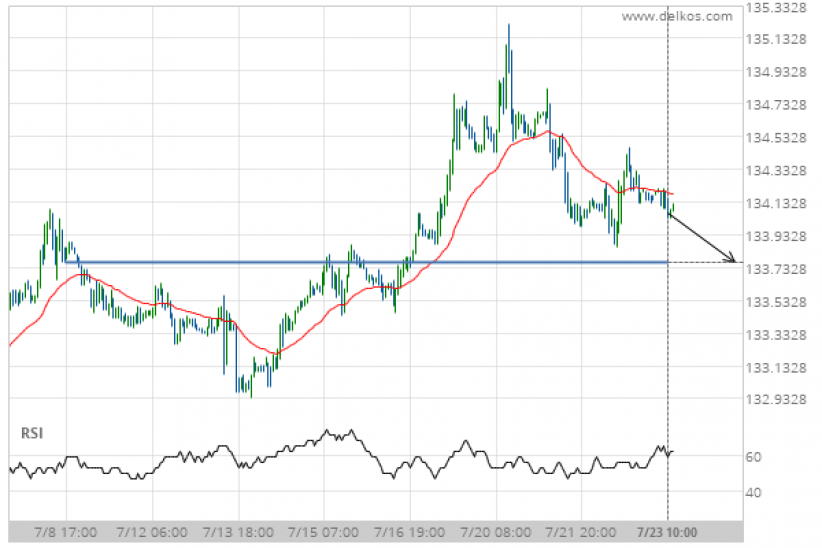This screenshot has width=822, height=548.
Task: Click the RSI 40 level label
Action: pos(753,493)
